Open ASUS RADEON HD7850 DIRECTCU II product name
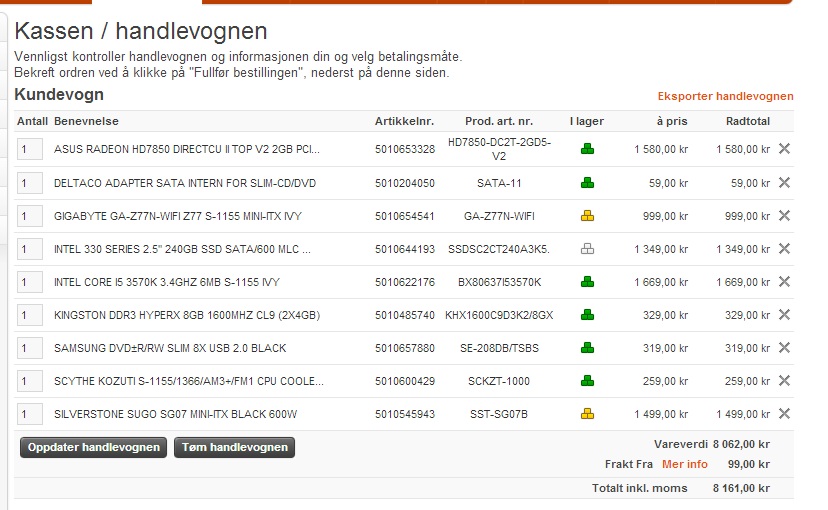Image resolution: width=828 pixels, height=510 pixels. pos(186,149)
